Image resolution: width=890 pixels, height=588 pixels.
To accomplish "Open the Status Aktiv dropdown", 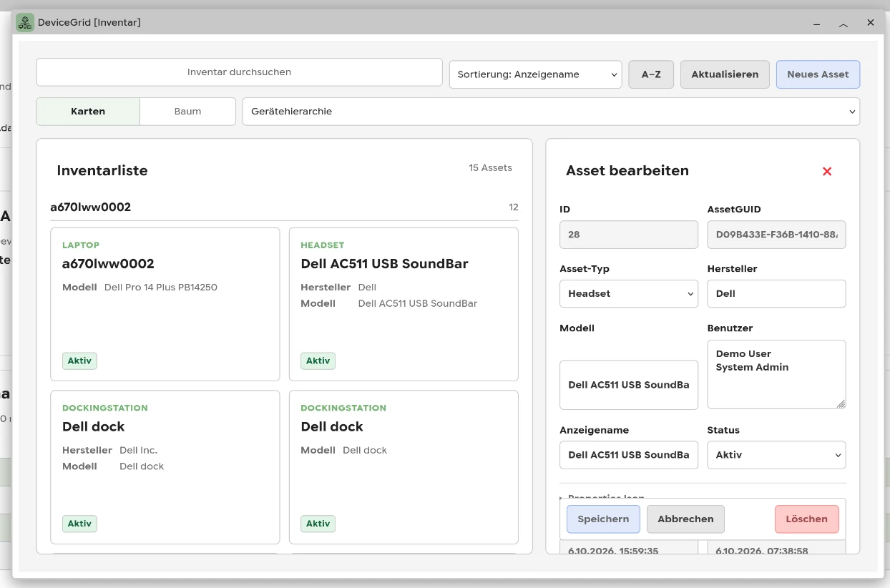I will pos(776,455).
